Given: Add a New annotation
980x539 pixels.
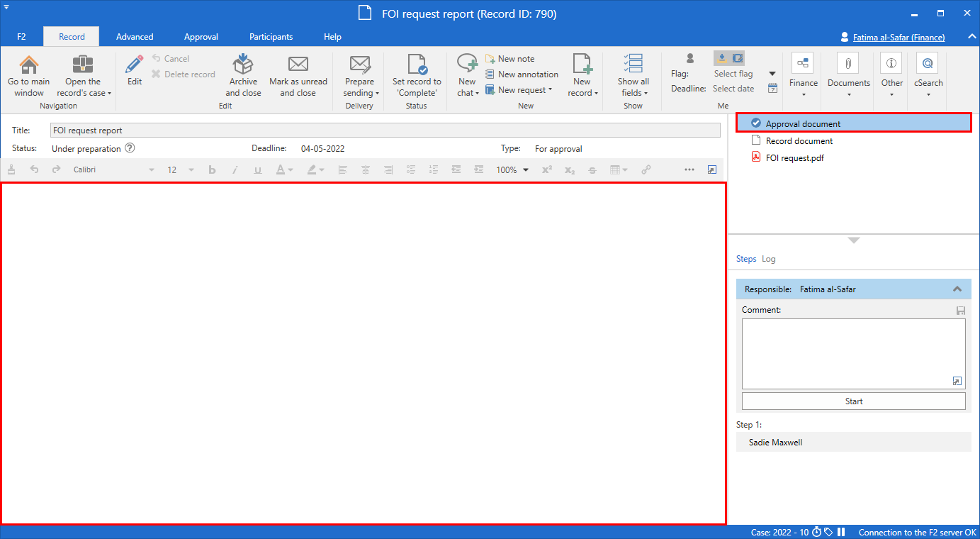Looking at the screenshot, I should (x=522, y=74).
